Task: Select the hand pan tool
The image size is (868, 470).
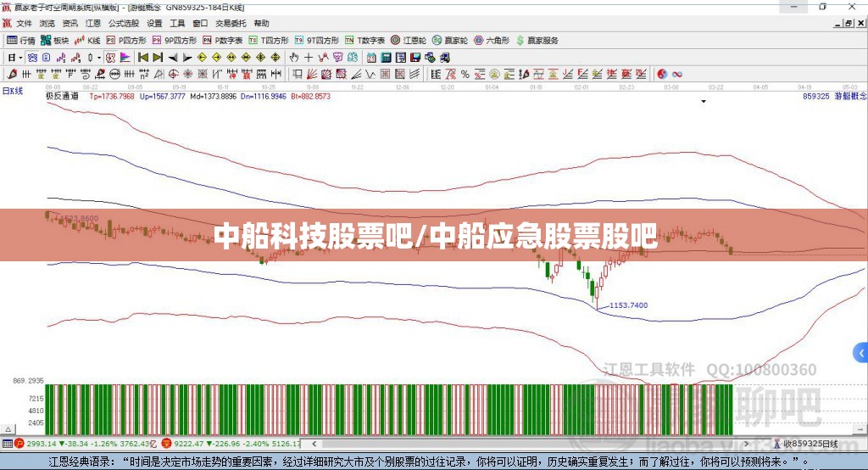Action: click(294, 58)
